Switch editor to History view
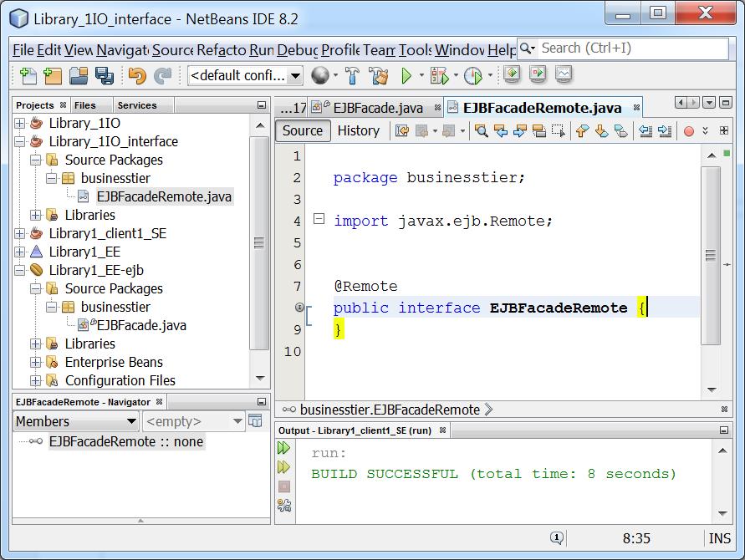 [x=358, y=130]
